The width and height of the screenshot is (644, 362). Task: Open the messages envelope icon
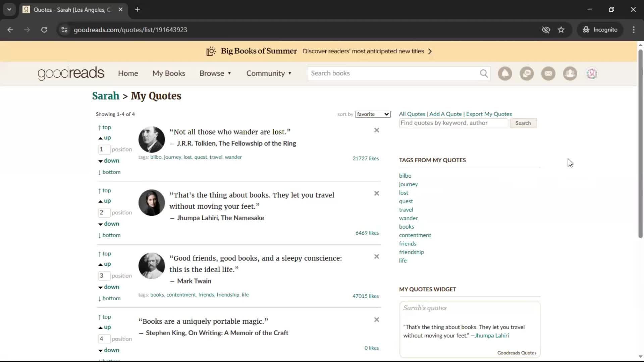(x=548, y=73)
